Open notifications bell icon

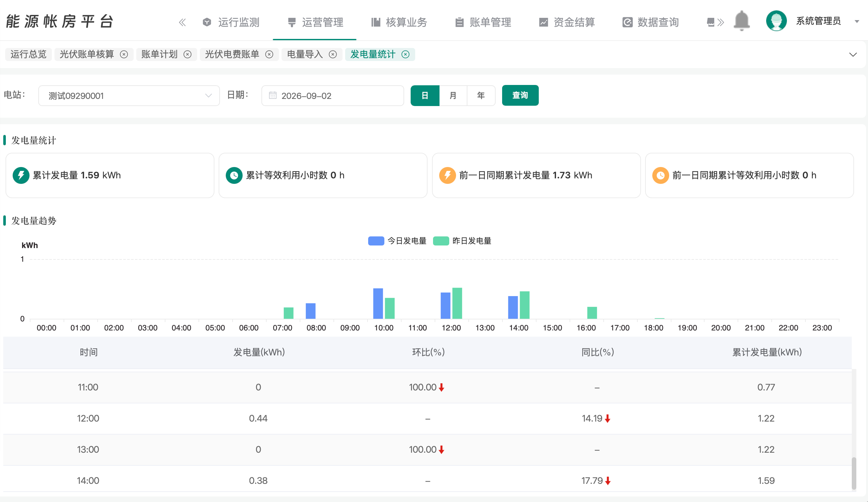741,21
